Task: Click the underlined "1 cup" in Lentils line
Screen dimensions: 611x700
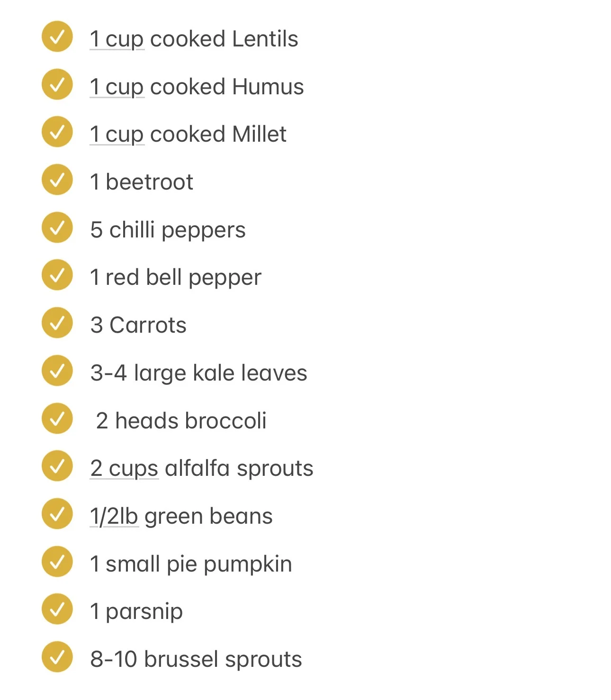Action: tap(117, 39)
